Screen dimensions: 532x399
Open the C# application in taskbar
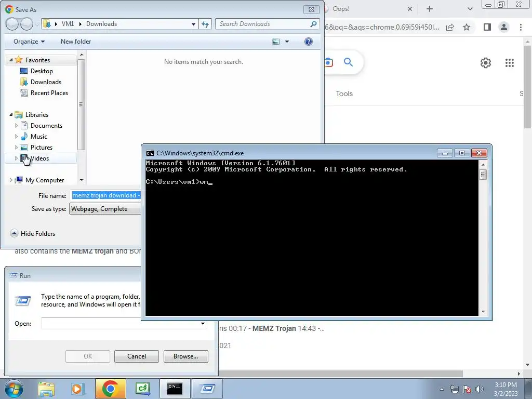pyautogui.click(x=142, y=389)
